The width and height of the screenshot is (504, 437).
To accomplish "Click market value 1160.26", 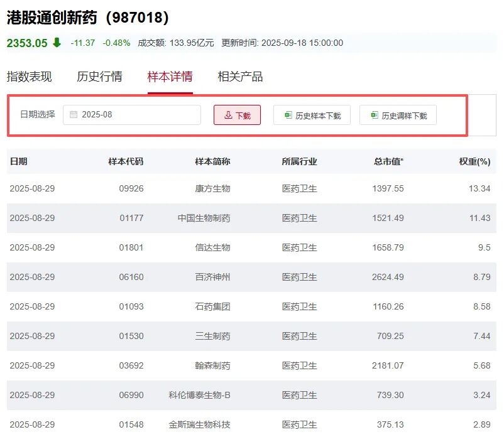I will [388, 306].
